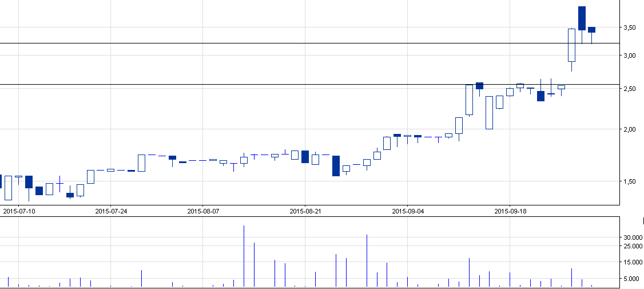Image resolution: width=644 pixels, height=289 pixels.
Task: Click the 3,50 price axis label
Action: pyautogui.click(x=631, y=27)
